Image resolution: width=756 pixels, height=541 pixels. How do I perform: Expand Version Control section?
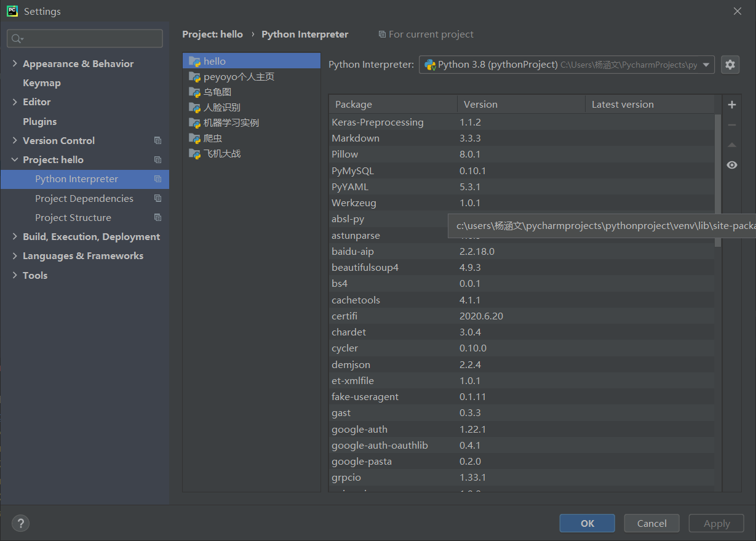(x=15, y=140)
